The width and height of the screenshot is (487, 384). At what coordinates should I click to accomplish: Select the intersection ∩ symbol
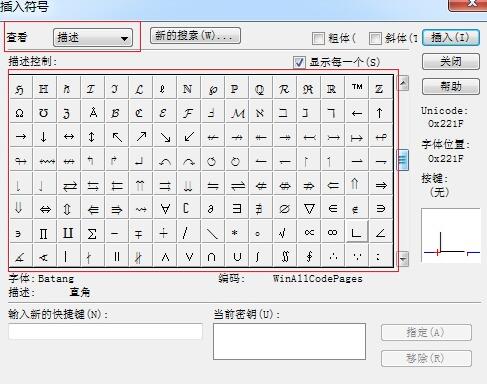pos(213,256)
